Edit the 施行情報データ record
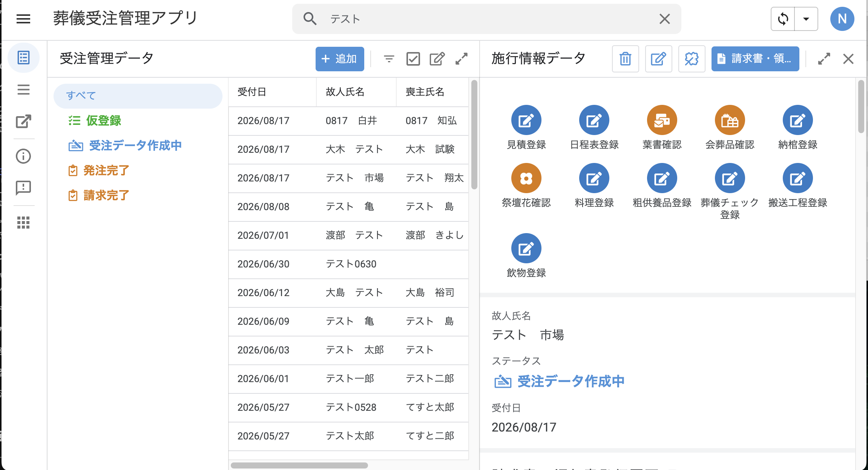This screenshot has width=868, height=470. coord(658,59)
